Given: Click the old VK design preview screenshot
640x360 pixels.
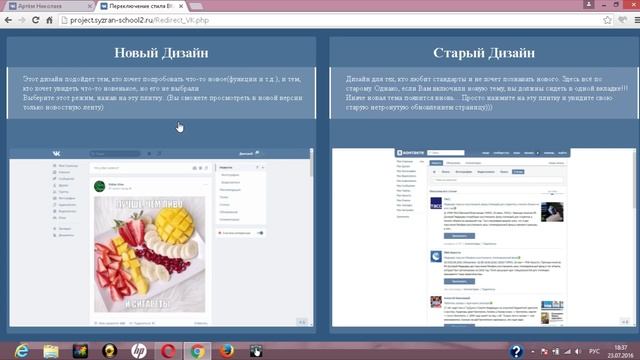Looking at the screenshot, I should coord(484,237).
